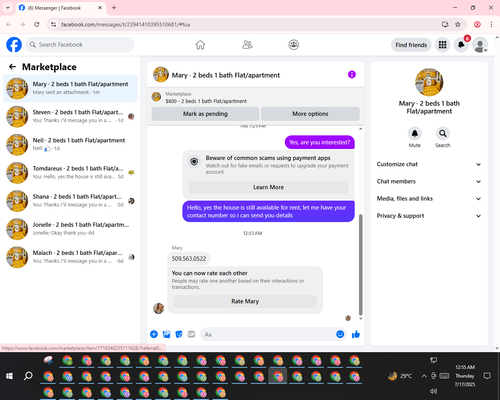The image size is (500, 400).
Task: Open Neil conversation in list
Action: pos(70,144)
